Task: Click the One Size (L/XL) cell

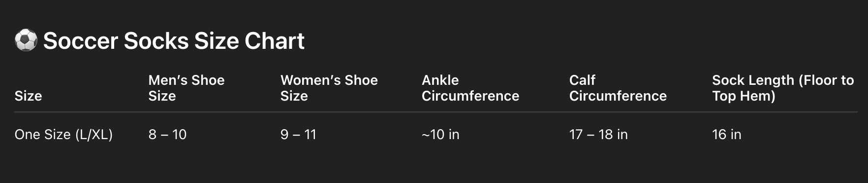Action: (x=63, y=135)
